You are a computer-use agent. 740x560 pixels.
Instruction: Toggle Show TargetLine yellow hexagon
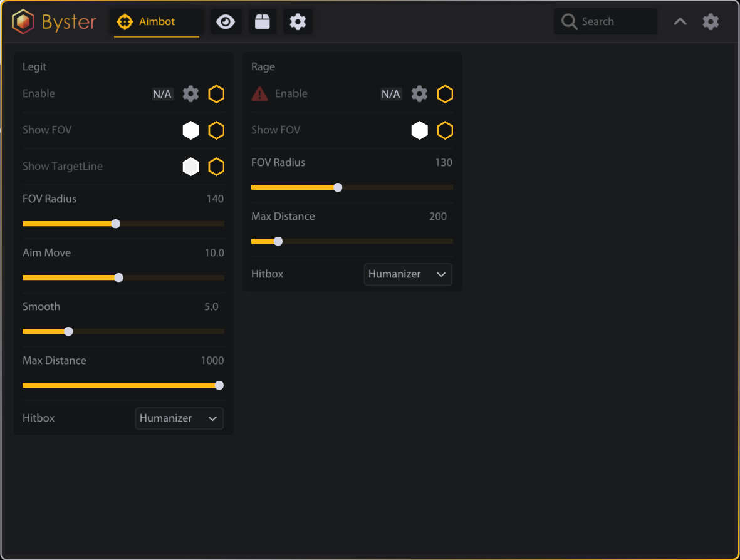coord(216,167)
